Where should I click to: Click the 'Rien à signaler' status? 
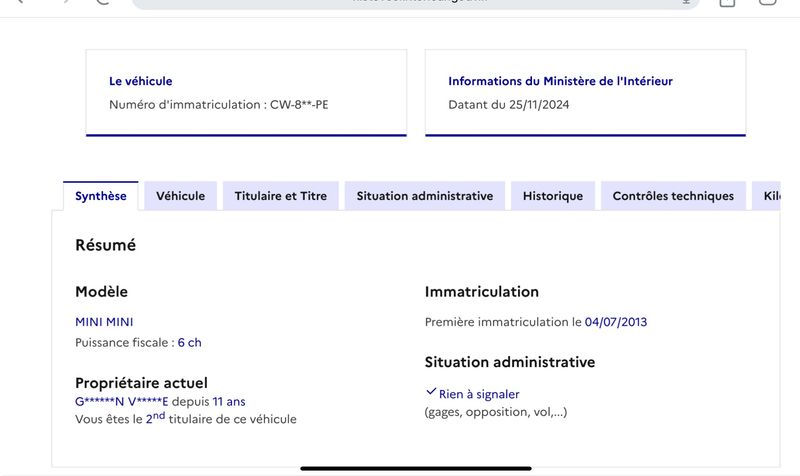tap(479, 394)
